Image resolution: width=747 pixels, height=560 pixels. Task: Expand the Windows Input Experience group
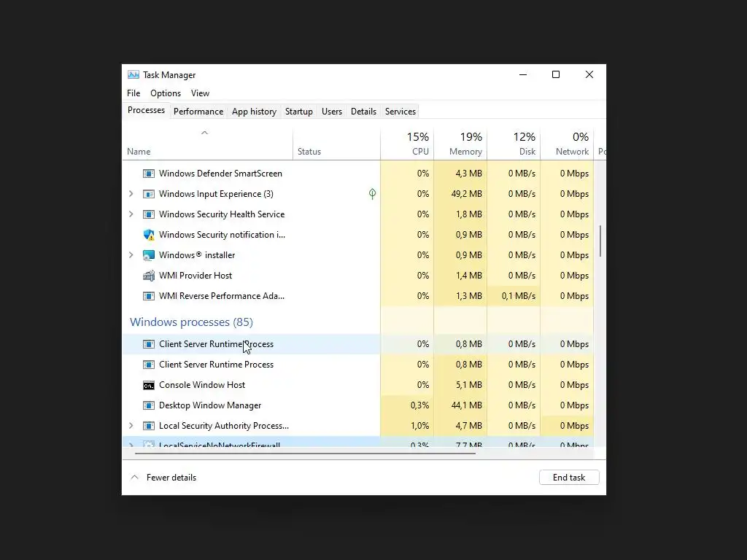131,194
